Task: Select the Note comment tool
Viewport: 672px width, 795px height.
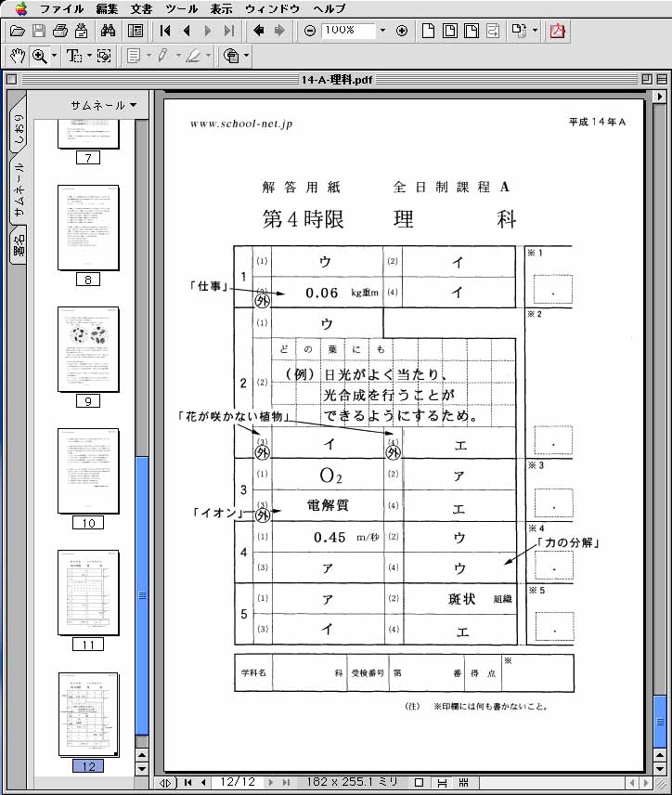Action: 134,56
